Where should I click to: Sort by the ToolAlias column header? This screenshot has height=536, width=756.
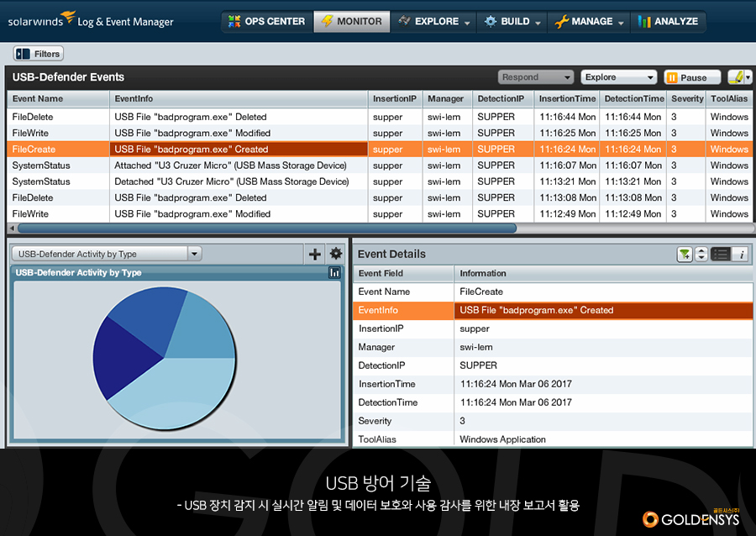click(x=729, y=99)
